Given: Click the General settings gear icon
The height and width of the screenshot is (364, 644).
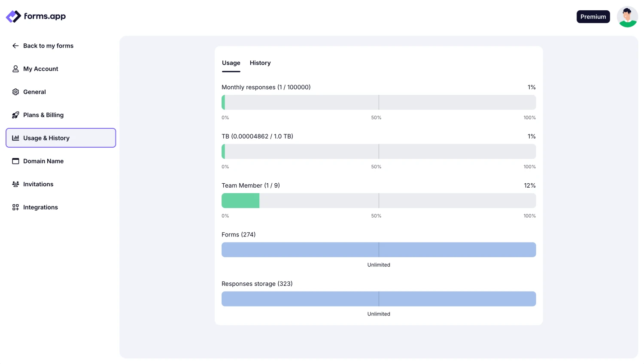Looking at the screenshot, I should (x=15, y=92).
